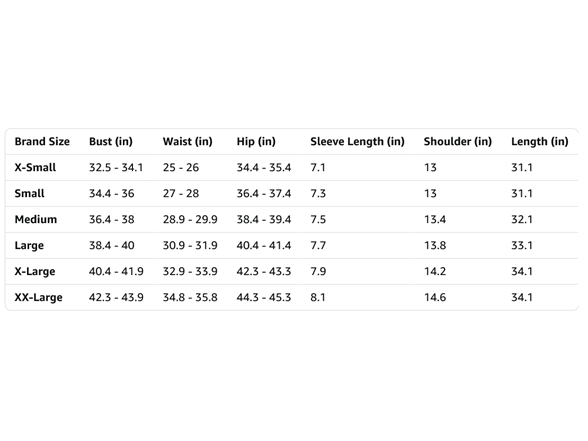The width and height of the screenshot is (588, 441).
Task: Click the Small size row label
Action: (29, 194)
